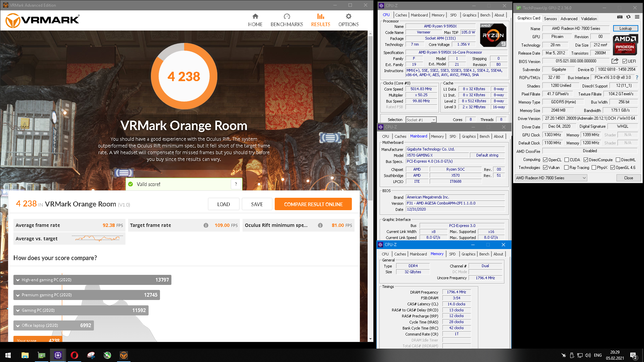Screen dimensions: 644x362
Task: Click the bus interface question mark in GPU-Z
Action: click(x=637, y=77)
